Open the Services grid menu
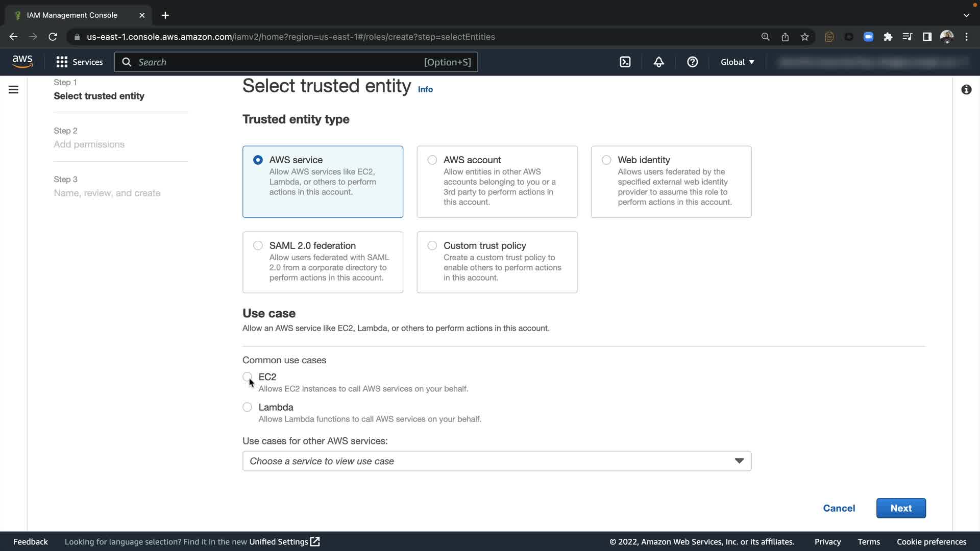This screenshot has width=980, height=551. point(79,62)
